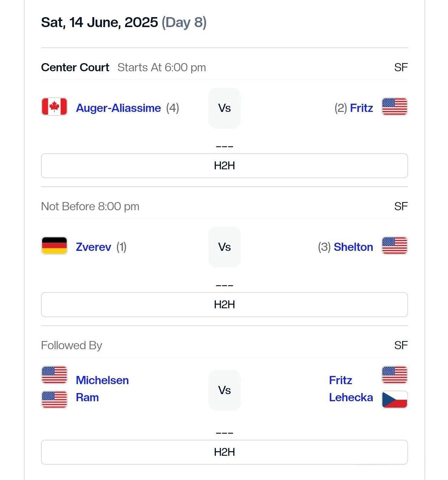Open Auger-Aliassime player profile link

[x=118, y=108]
